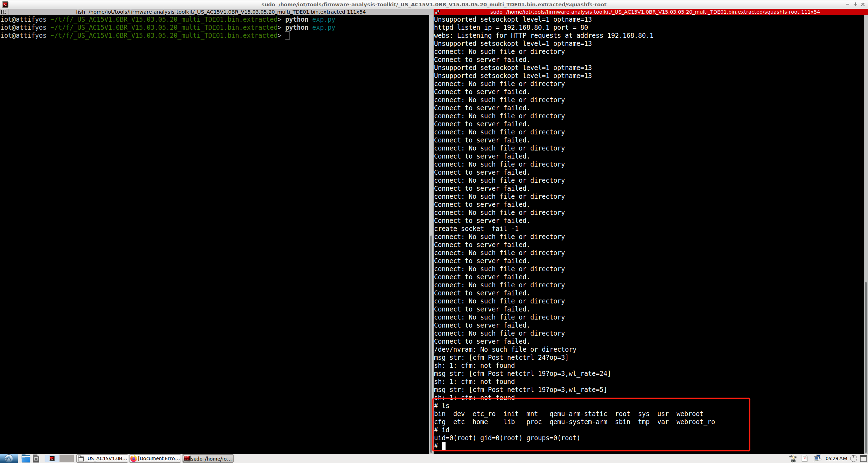
Task: Click the 05:29 AM clock
Action: click(836, 458)
